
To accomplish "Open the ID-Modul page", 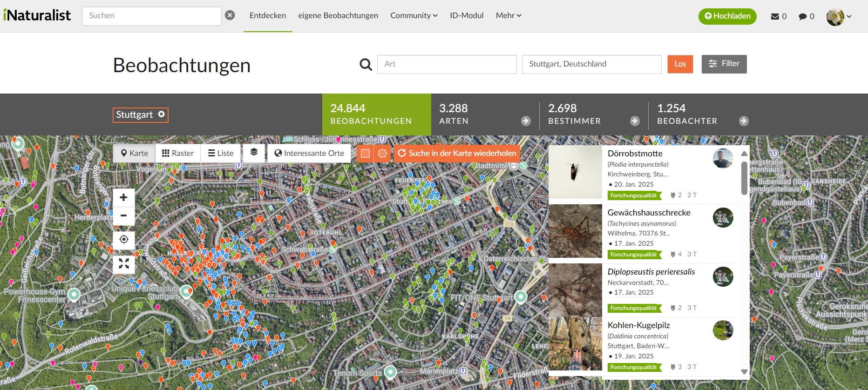I will [467, 15].
